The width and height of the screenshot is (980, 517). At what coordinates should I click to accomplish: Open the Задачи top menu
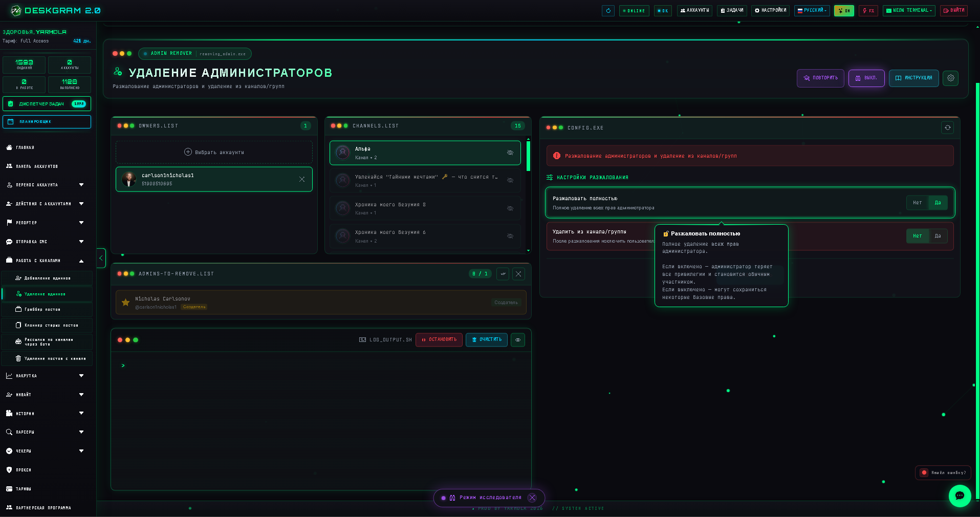732,10
